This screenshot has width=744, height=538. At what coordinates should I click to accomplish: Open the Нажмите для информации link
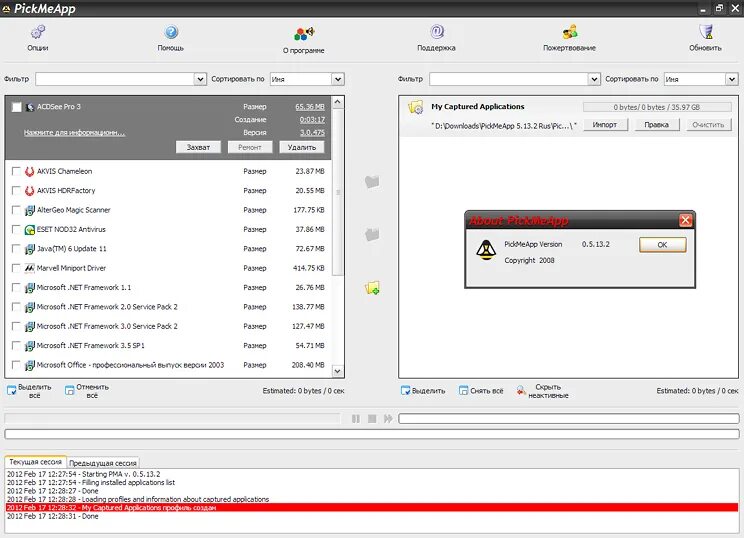pyautogui.click(x=74, y=133)
